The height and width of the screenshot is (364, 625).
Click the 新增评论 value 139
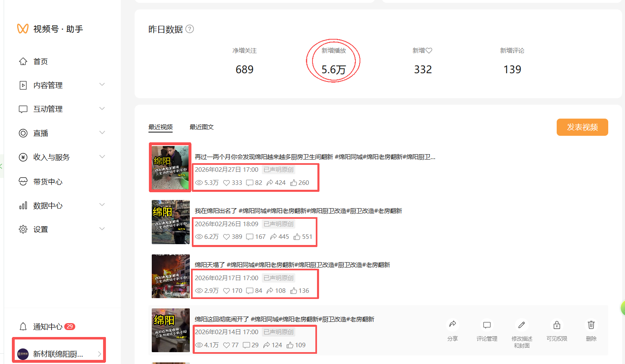click(512, 70)
